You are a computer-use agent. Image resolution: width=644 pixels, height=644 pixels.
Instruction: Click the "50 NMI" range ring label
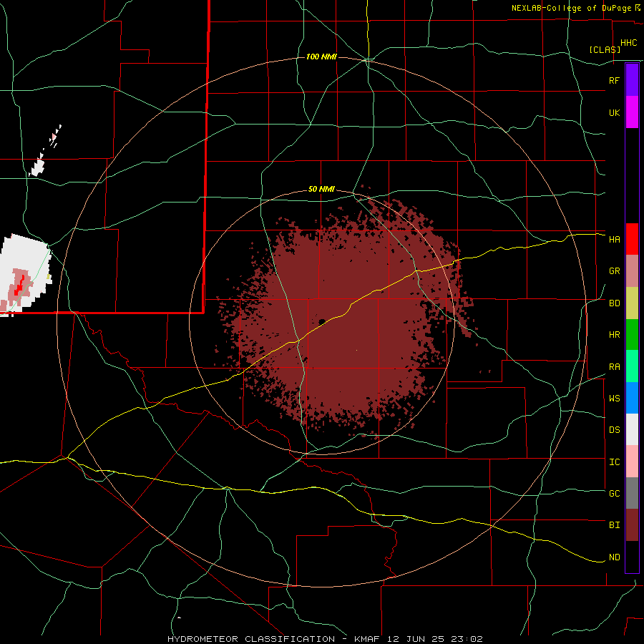321,190
